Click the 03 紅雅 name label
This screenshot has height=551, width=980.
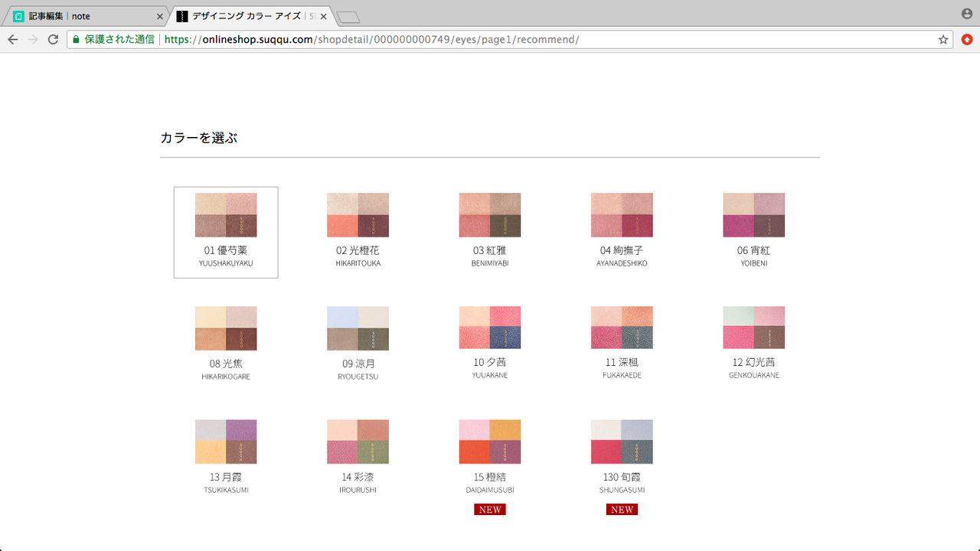490,250
